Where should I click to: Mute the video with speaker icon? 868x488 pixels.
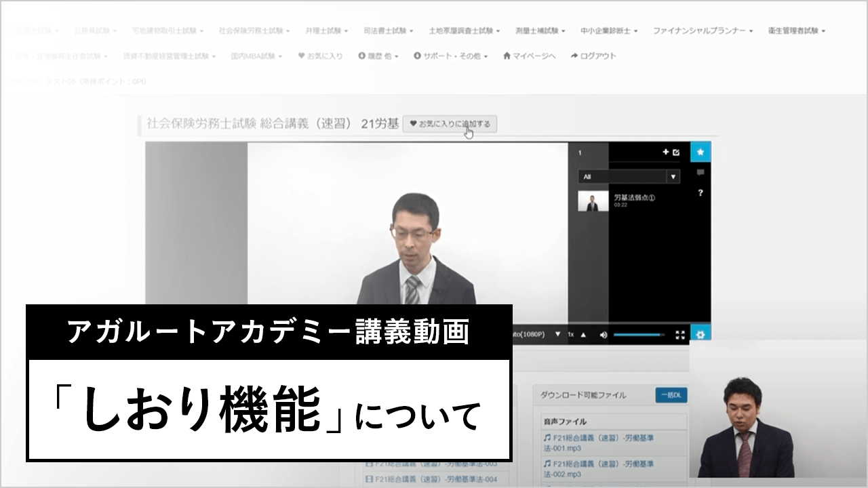pyautogui.click(x=604, y=334)
